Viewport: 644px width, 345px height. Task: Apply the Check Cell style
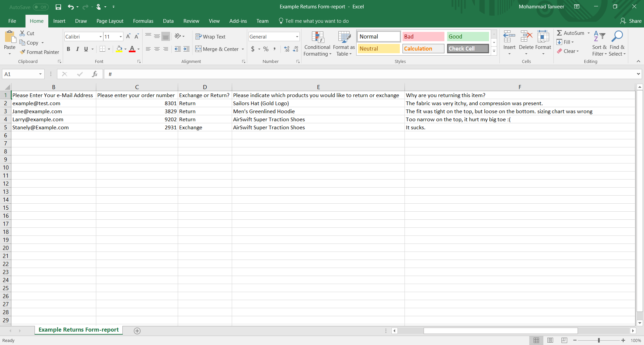(468, 49)
